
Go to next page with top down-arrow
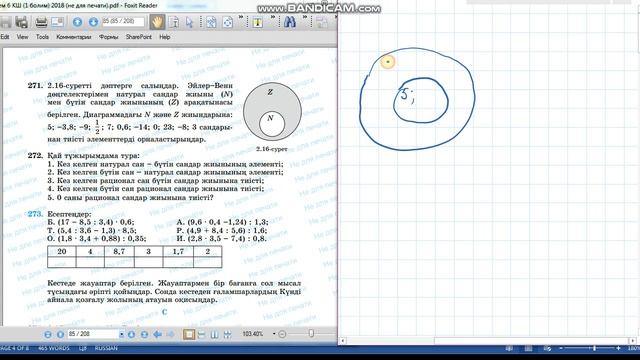coord(93,22)
